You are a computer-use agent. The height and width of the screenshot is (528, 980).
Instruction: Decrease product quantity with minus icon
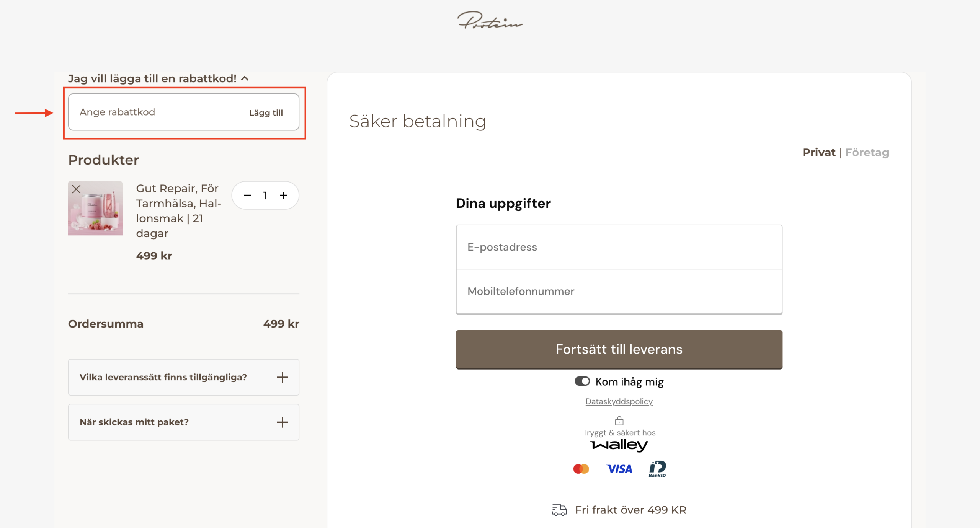point(247,195)
